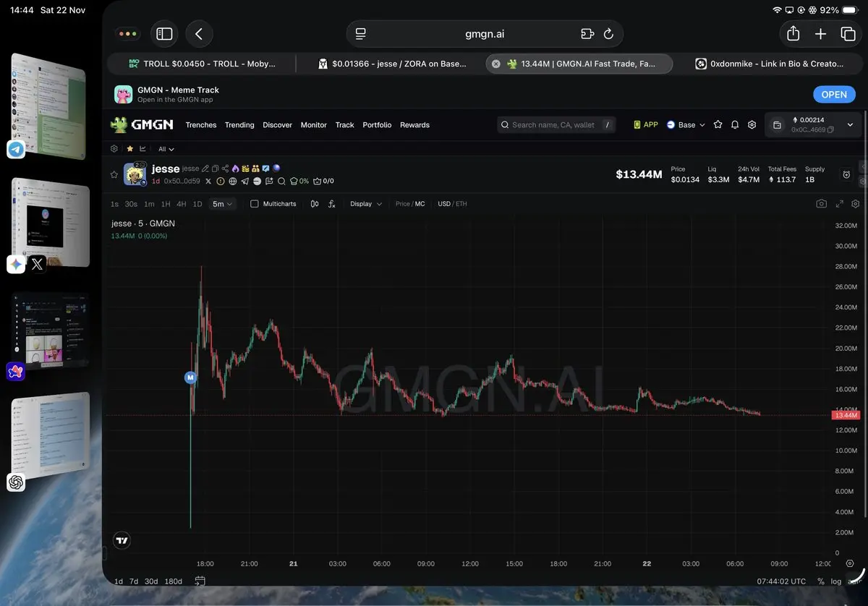Open the Discover menu
Screen dimensions: 868x606
pos(277,125)
